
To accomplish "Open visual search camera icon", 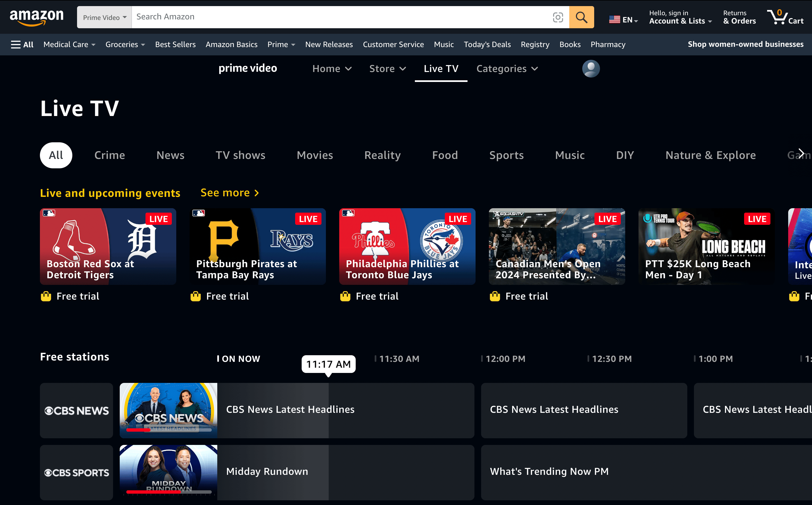I will pyautogui.click(x=558, y=17).
